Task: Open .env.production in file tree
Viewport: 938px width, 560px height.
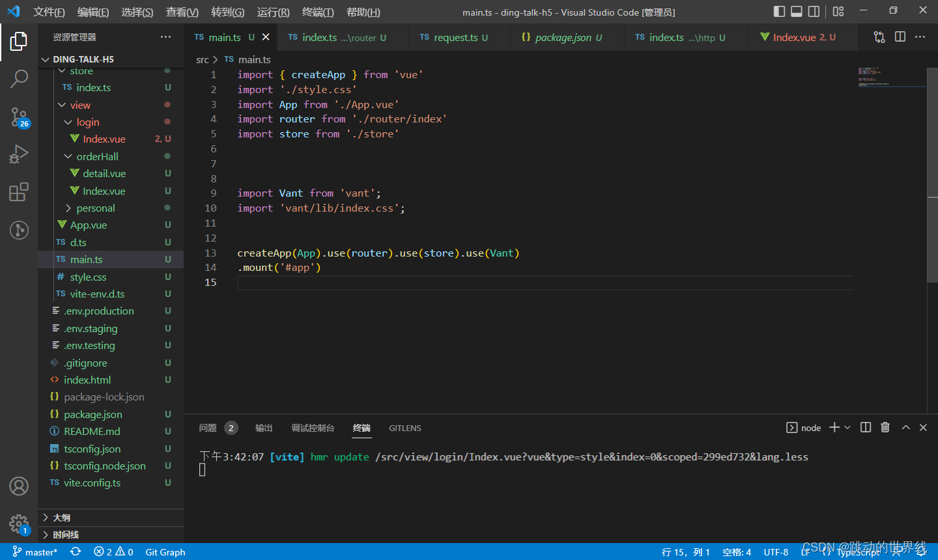Action: (x=111, y=311)
